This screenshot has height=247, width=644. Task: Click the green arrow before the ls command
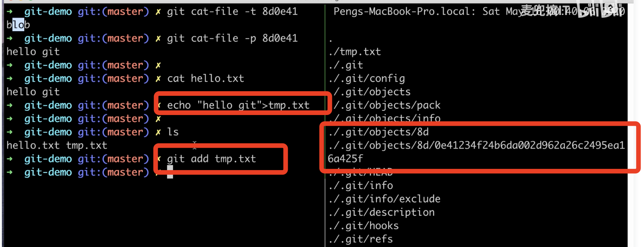tap(10, 132)
